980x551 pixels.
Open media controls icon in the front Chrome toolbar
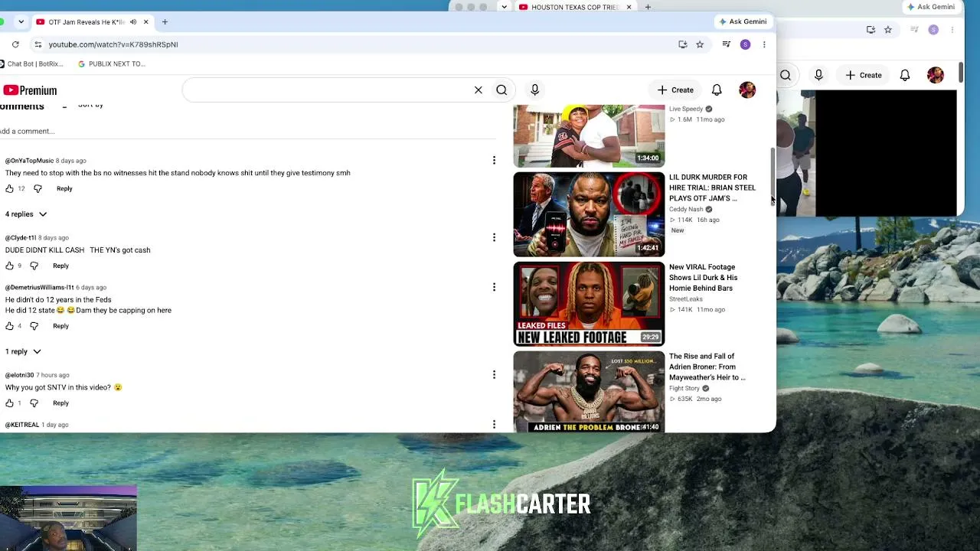tap(727, 44)
